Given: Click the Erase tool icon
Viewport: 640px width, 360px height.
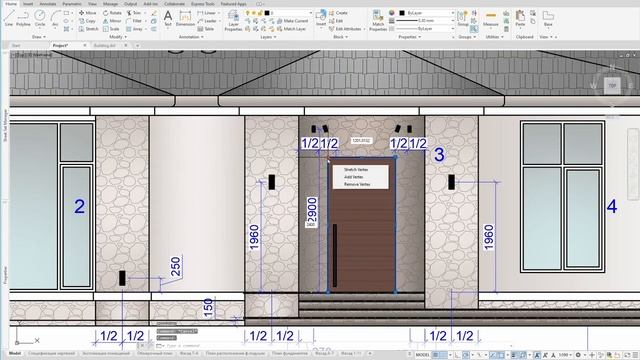Looking at the screenshot, I should [x=154, y=13].
